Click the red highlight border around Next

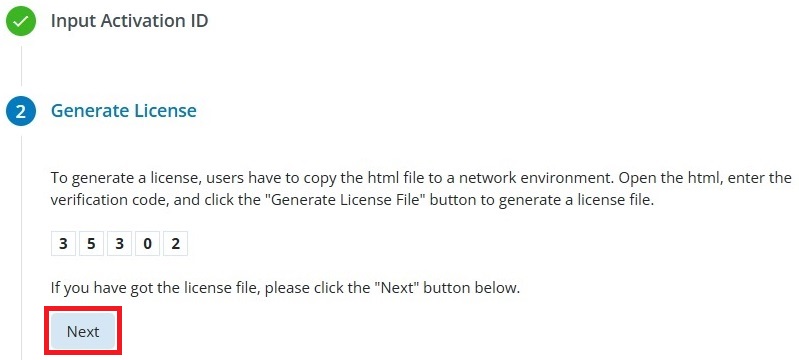pos(83,307)
